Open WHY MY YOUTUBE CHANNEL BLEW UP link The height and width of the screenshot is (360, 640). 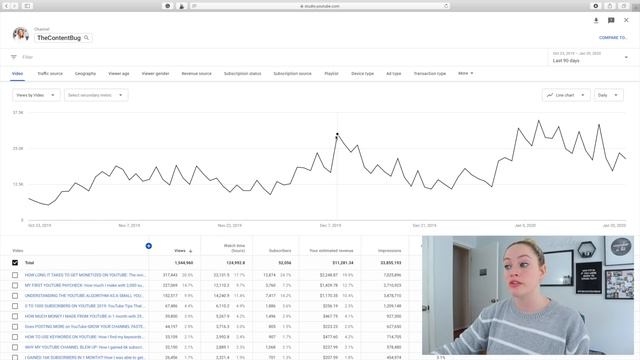click(x=84, y=347)
